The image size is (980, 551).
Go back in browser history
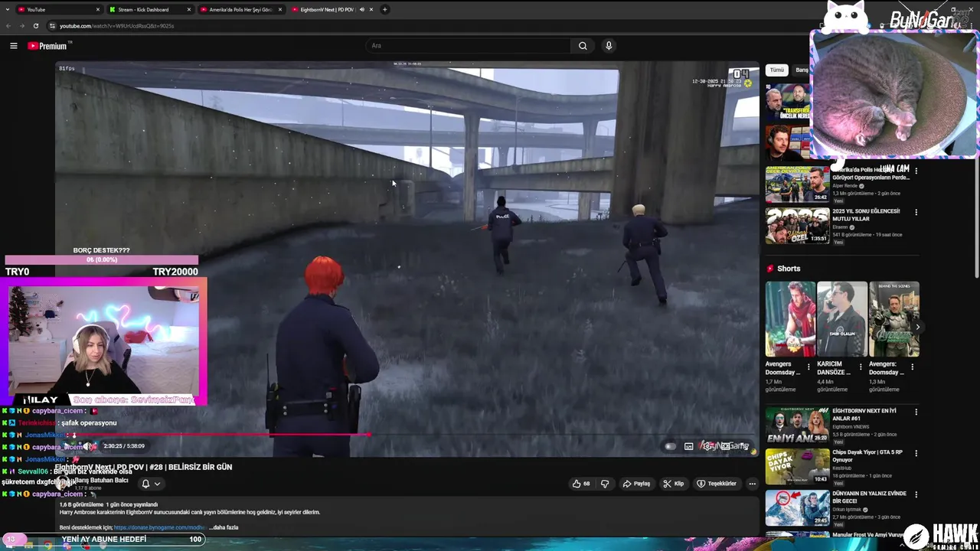[x=8, y=25]
